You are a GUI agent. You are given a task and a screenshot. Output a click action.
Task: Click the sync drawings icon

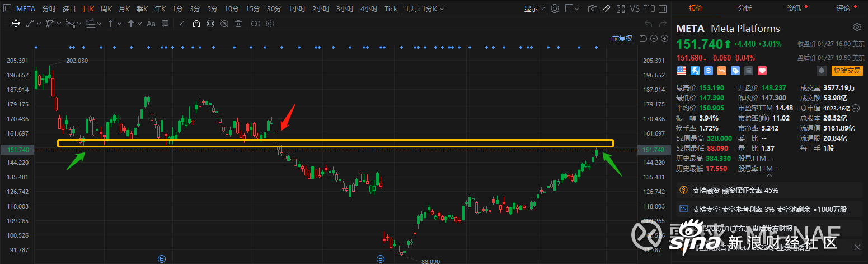210,24
